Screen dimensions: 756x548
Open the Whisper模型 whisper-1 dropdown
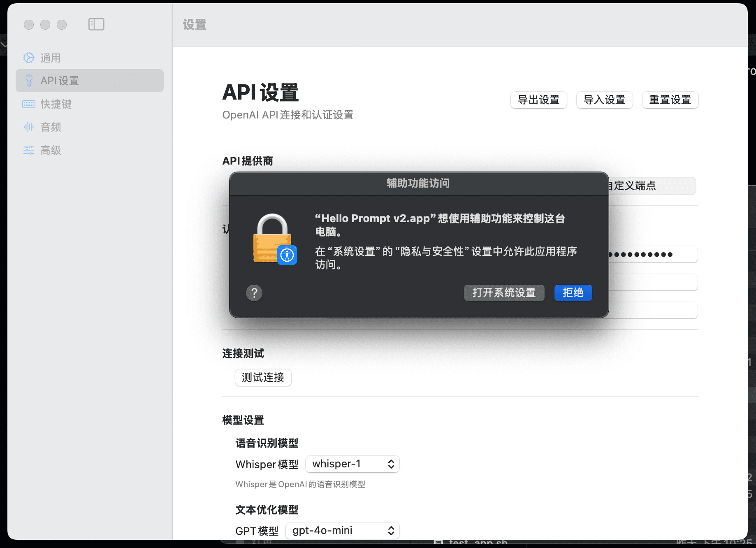click(352, 464)
